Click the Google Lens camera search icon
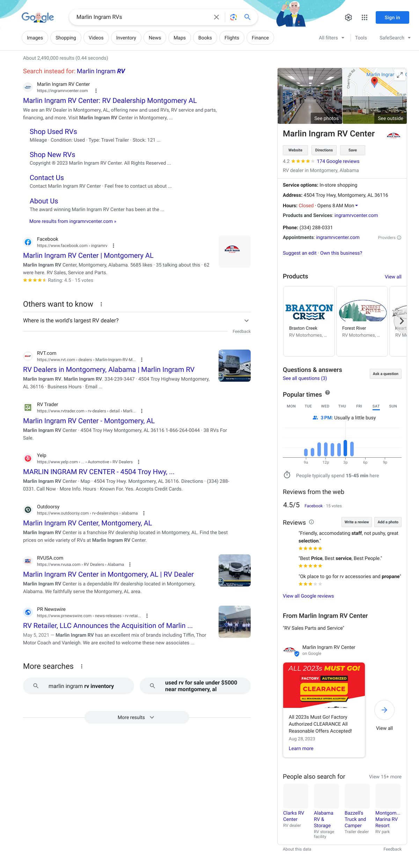The image size is (419, 868). [234, 17]
